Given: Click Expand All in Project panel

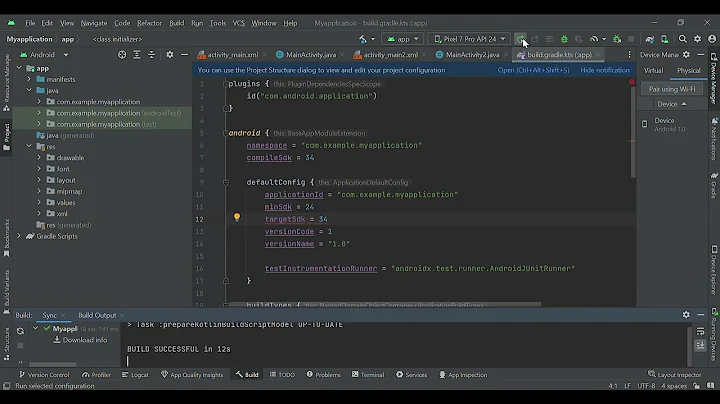Looking at the screenshot, I should click(x=136, y=55).
